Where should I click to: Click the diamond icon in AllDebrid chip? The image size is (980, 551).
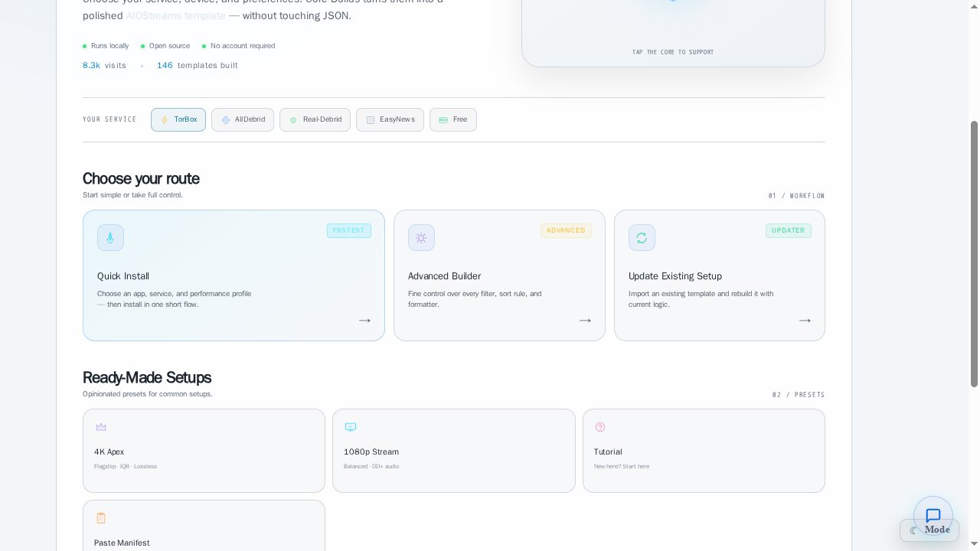tap(226, 120)
